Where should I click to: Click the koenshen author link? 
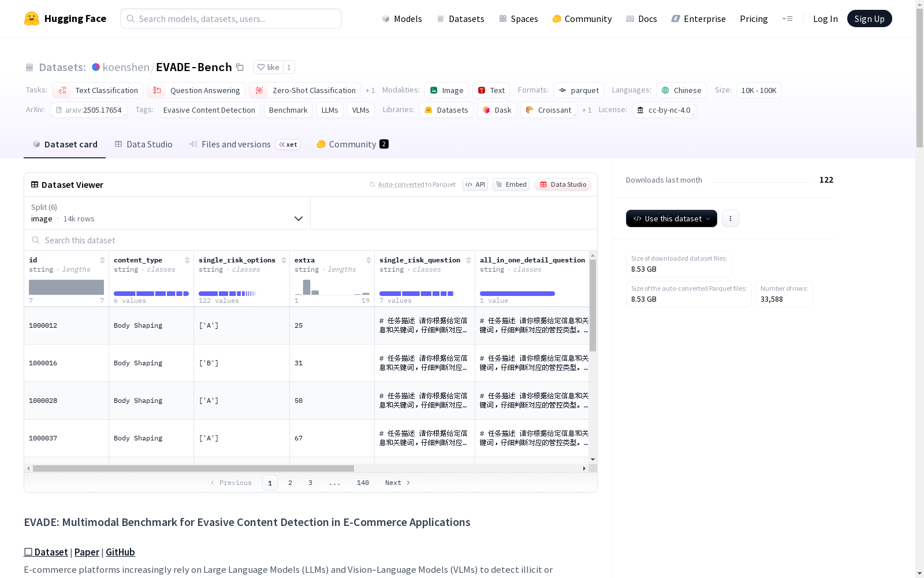click(x=126, y=67)
